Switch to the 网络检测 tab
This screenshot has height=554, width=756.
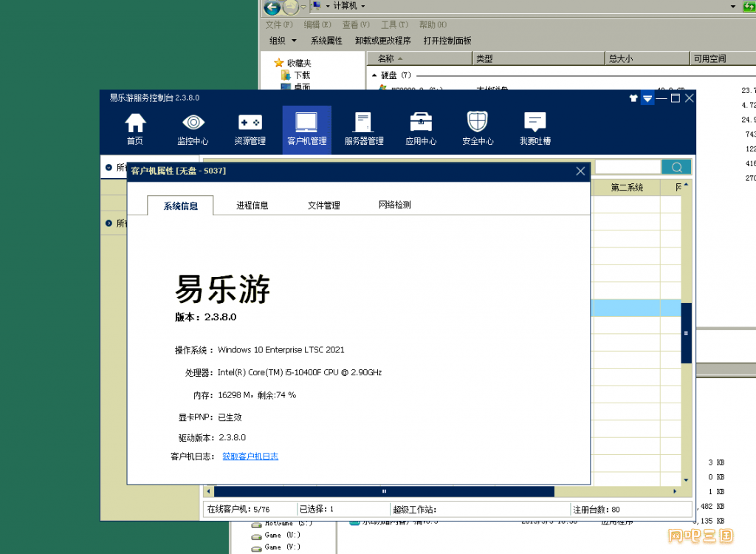[395, 205]
